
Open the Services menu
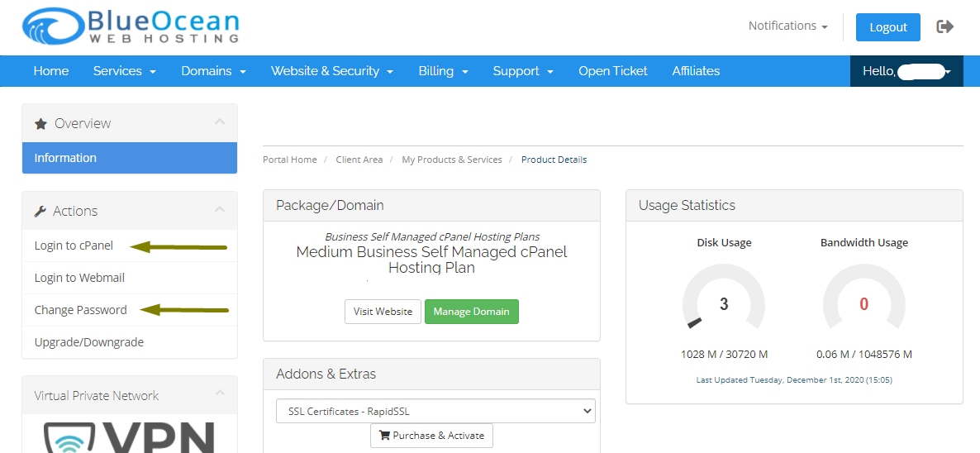pos(124,71)
